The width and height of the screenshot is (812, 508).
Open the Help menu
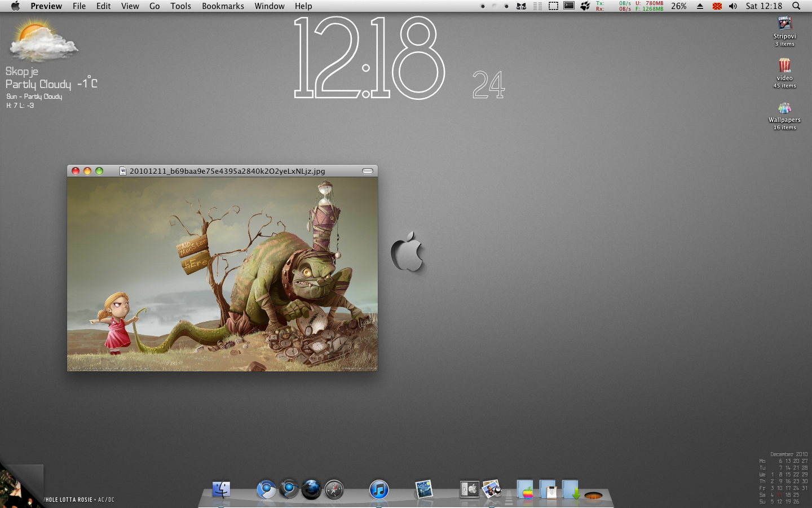[303, 6]
